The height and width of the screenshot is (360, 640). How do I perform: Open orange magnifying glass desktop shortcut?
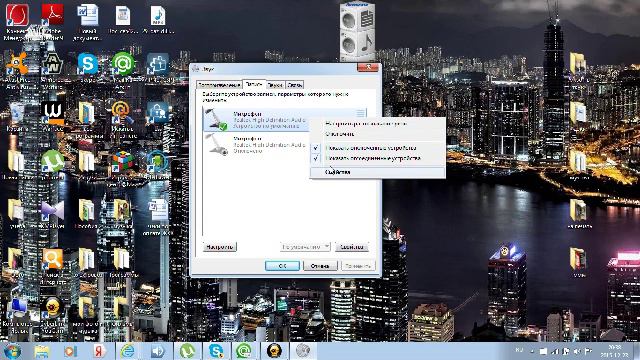52,258
